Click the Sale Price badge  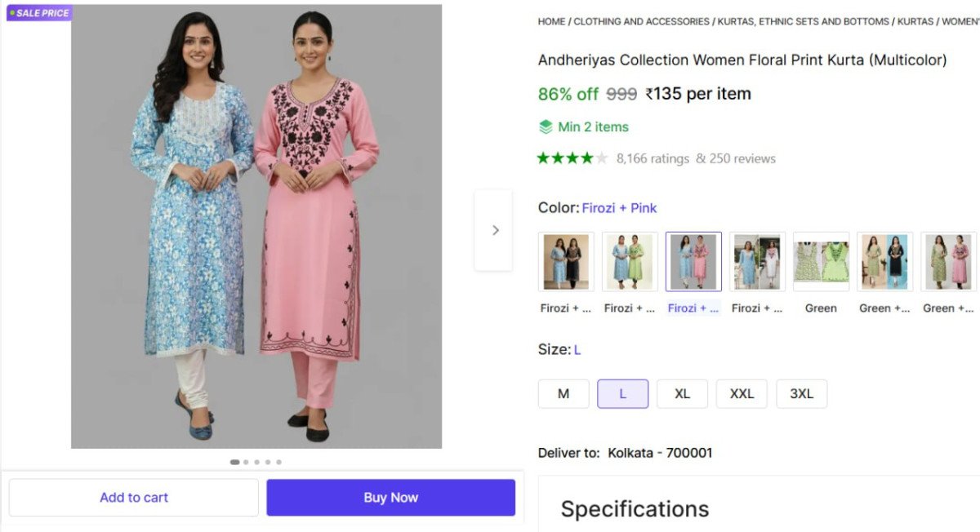click(39, 13)
